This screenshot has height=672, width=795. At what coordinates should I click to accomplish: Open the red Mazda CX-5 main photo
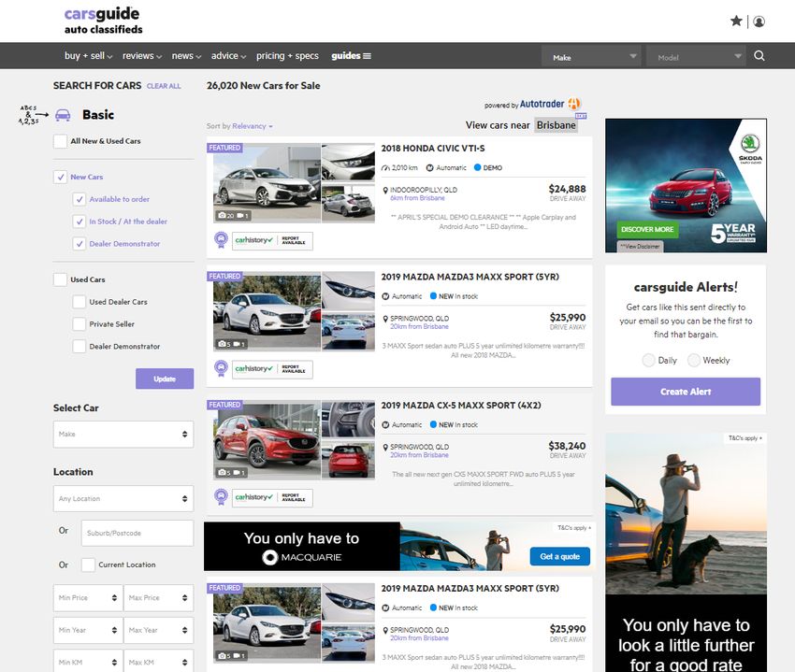tap(267, 440)
